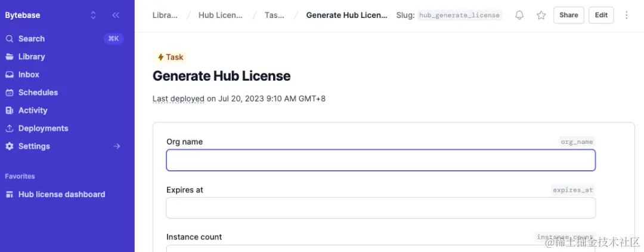Navigate to the Library breadcrumb
Image resolution: width=644 pixels, height=252 pixels.
(165, 15)
